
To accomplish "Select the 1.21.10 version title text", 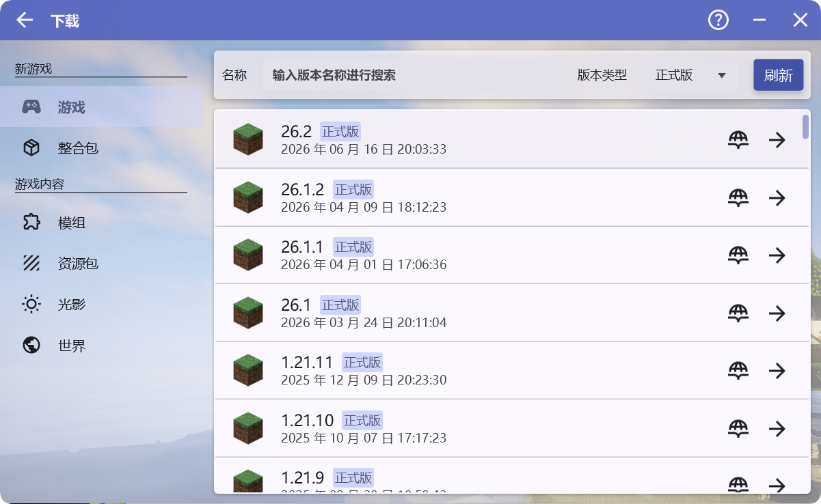I will 307,420.
